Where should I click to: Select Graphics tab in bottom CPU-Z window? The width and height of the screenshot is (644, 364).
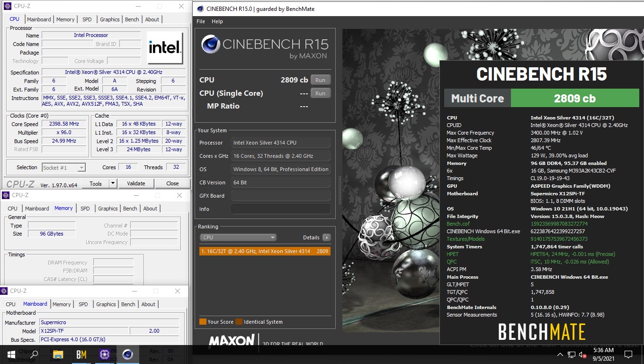(x=106, y=304)
